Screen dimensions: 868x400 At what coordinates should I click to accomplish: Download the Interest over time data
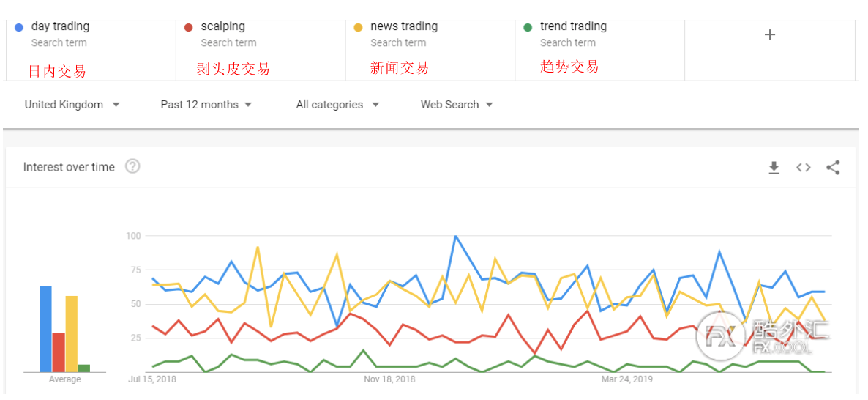coord(774,168)
